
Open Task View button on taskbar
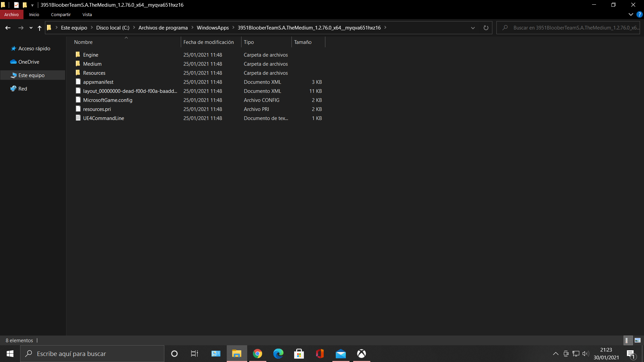(195, 354)
